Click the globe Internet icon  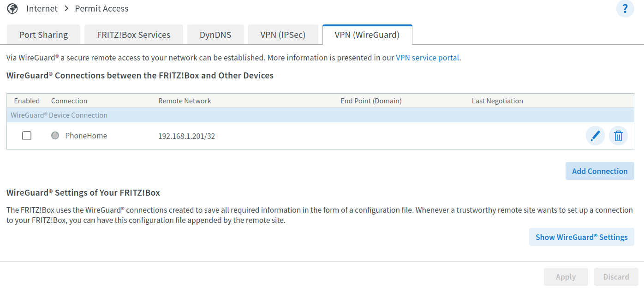click(x=12, y=8)
